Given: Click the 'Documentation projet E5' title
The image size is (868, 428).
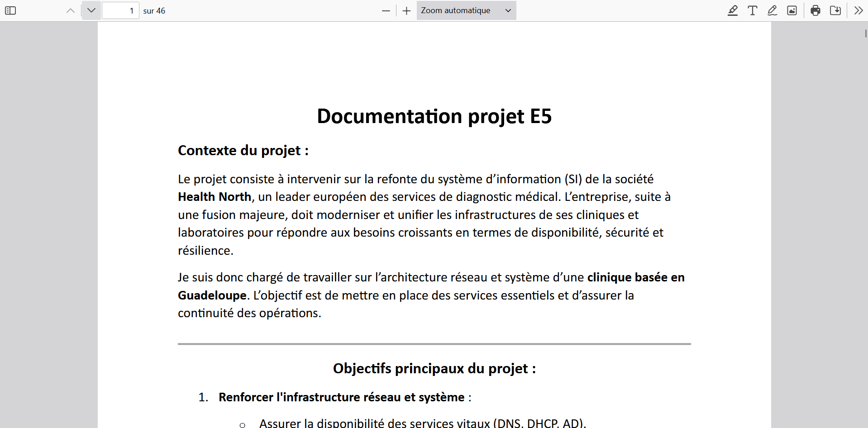Looking at the screenshot, I should pyautogui.click(x=434, y=116).
